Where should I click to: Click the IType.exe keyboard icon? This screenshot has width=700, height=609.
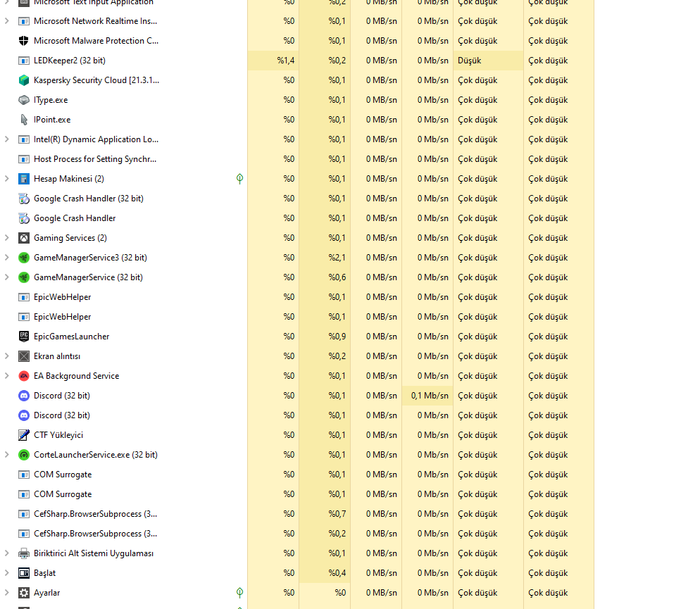pyautogui.click(x=24, y=100)
